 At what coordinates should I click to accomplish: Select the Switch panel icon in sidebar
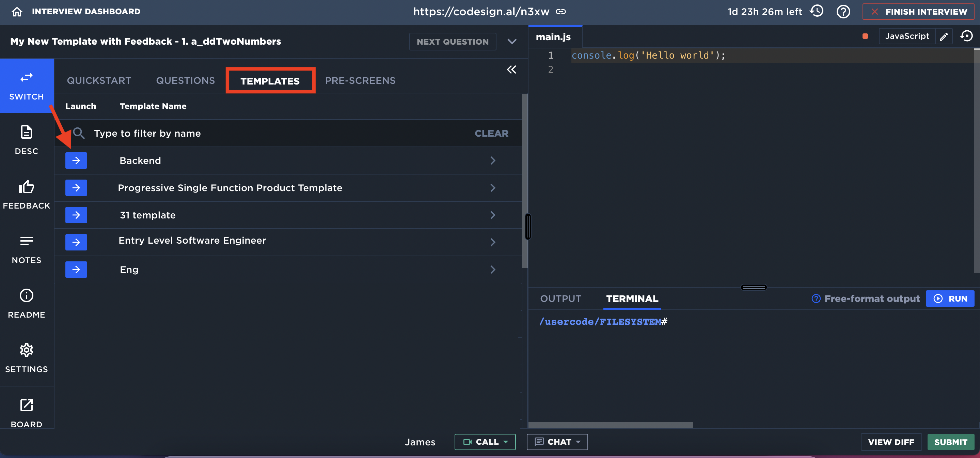(x=26, y=85)
